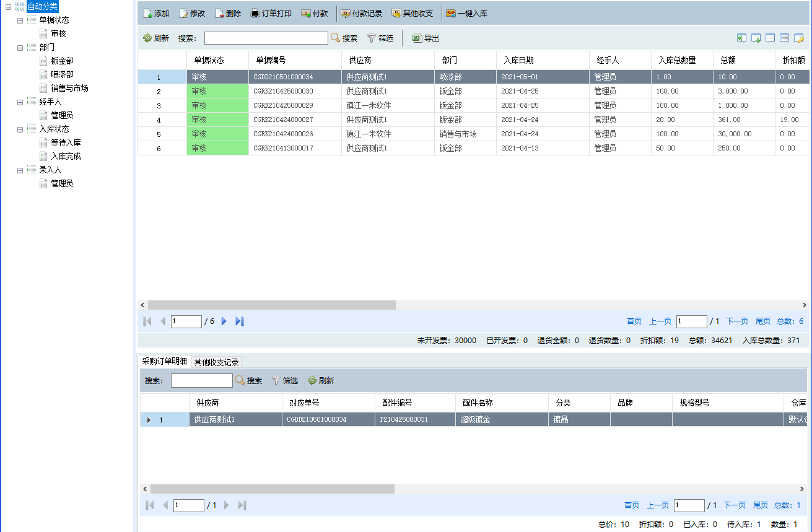
Task: Click the 添加 (Add) toolbar button
Action: click(156, 14)
